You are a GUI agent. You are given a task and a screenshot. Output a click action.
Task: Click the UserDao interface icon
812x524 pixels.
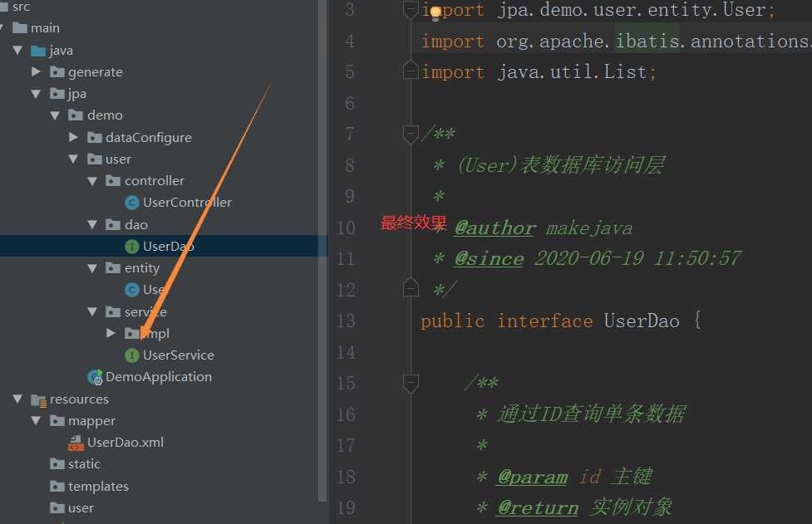coord(132,247)
